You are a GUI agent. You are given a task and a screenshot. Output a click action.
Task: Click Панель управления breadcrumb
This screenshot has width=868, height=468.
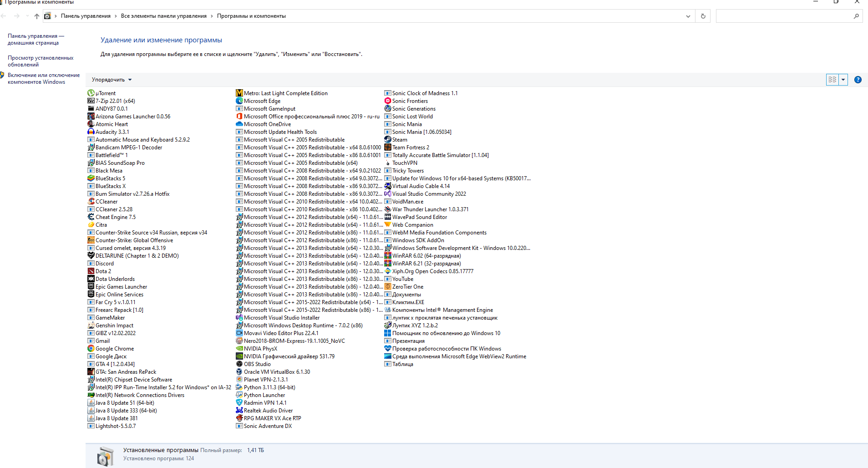point(86,16)
